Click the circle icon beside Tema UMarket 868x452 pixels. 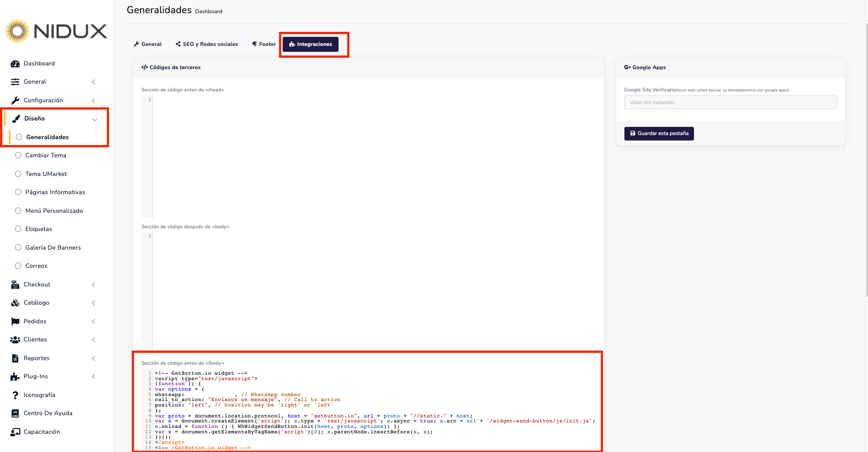18,174
